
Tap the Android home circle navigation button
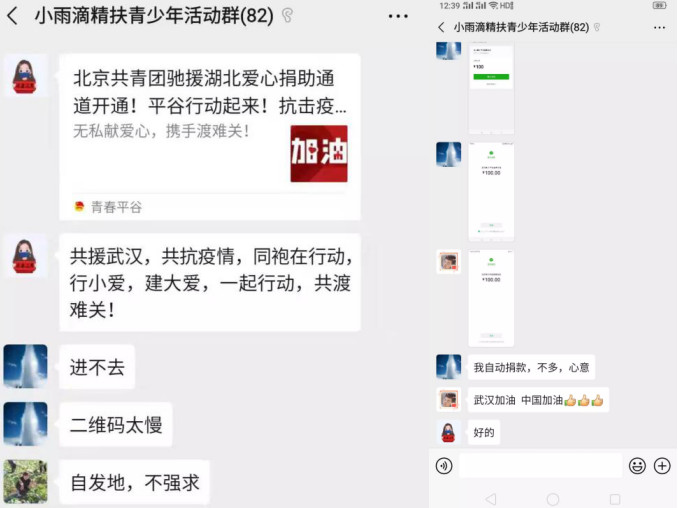[x=553, y=499]
